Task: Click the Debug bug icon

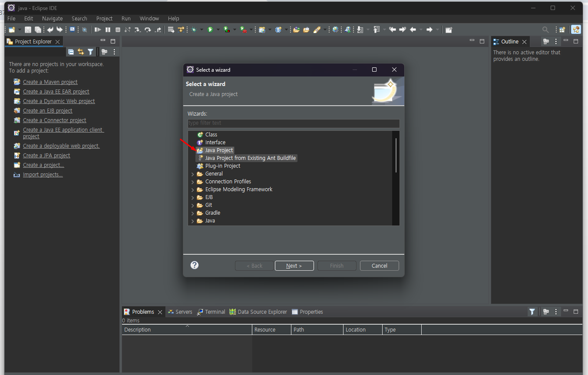Action: [x=194, y=30]
